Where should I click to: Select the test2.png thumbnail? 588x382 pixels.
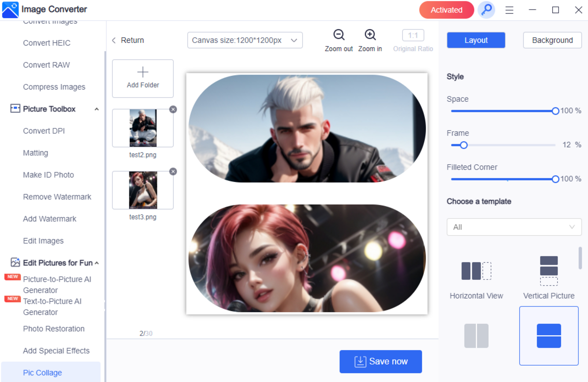pyautogui.click(x=143, y=128)
